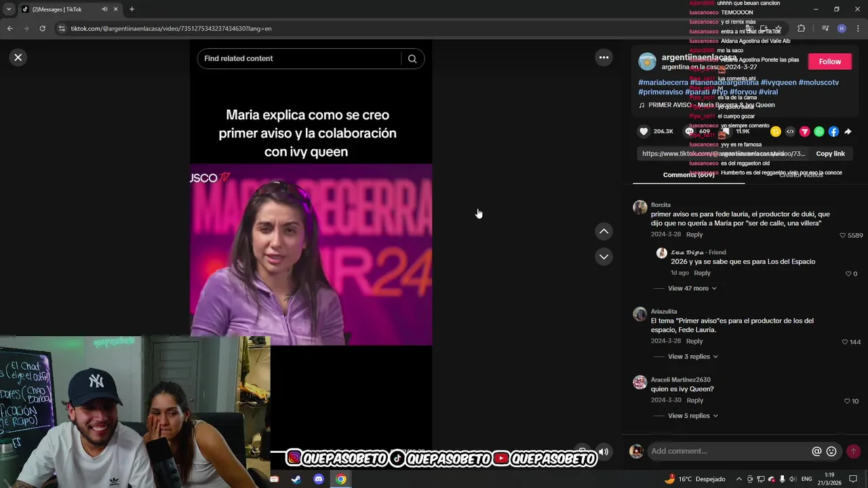This screenshot has width=868, height=488.
Task: Like Ariazulita's comment
Action: click(845, 342)
